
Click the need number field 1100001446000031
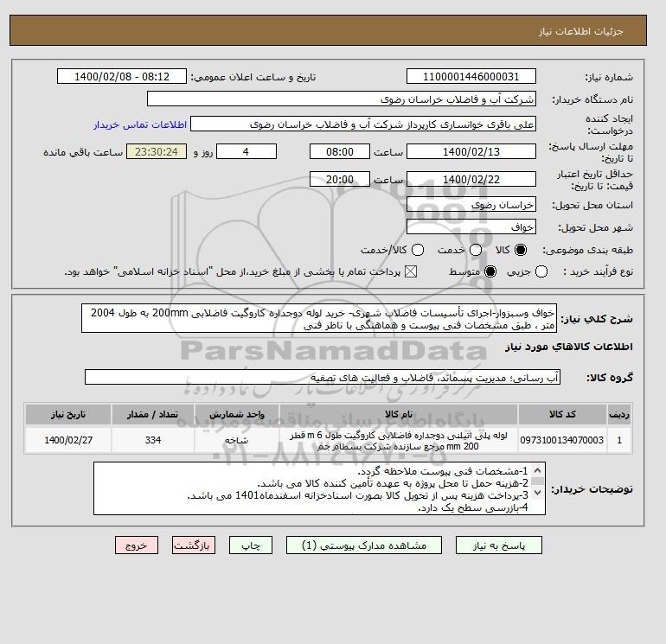(471, 76)
